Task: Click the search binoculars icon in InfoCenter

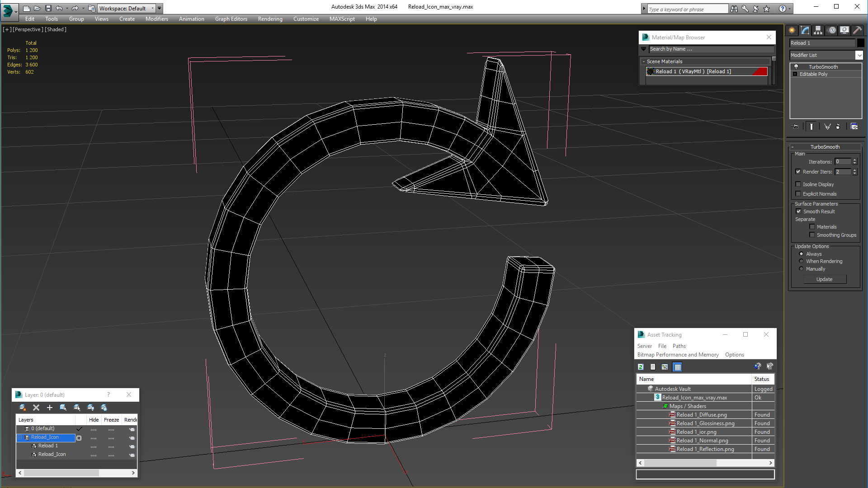Action: pos(734,9)
